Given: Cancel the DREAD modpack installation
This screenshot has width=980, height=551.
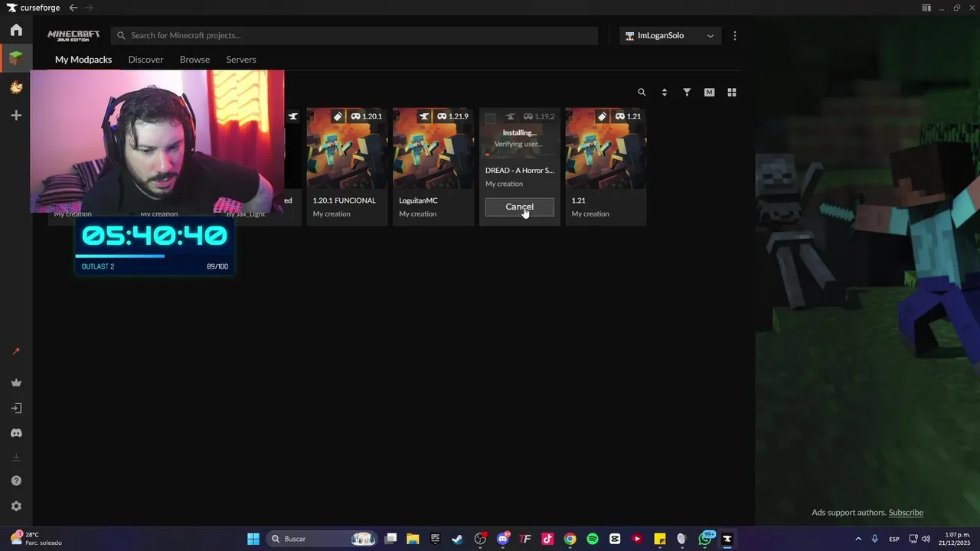Looking at the screenshot, I should pyautogui.click(x=520, y=207).
